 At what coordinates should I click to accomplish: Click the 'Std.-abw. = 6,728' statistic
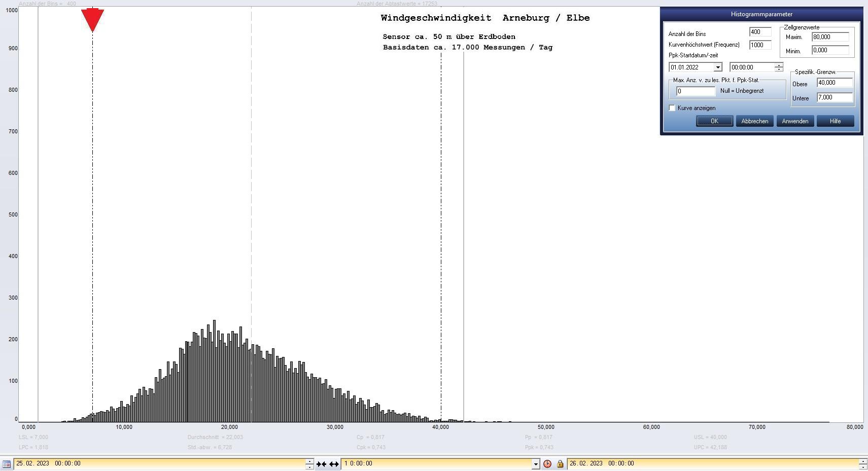click(210, 447)
